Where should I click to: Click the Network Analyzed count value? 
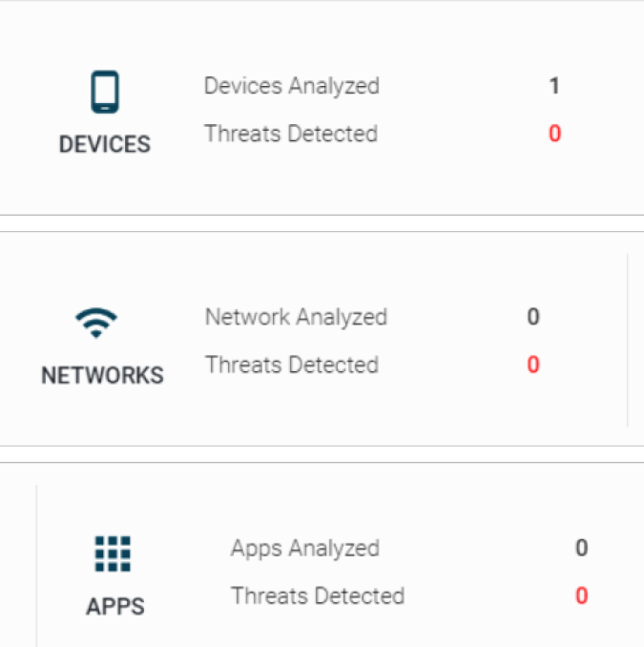click(533, 317)
